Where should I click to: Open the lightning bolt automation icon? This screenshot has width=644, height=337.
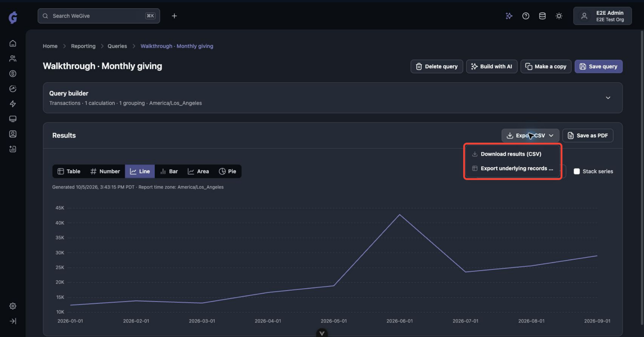(x=13, y=104)
